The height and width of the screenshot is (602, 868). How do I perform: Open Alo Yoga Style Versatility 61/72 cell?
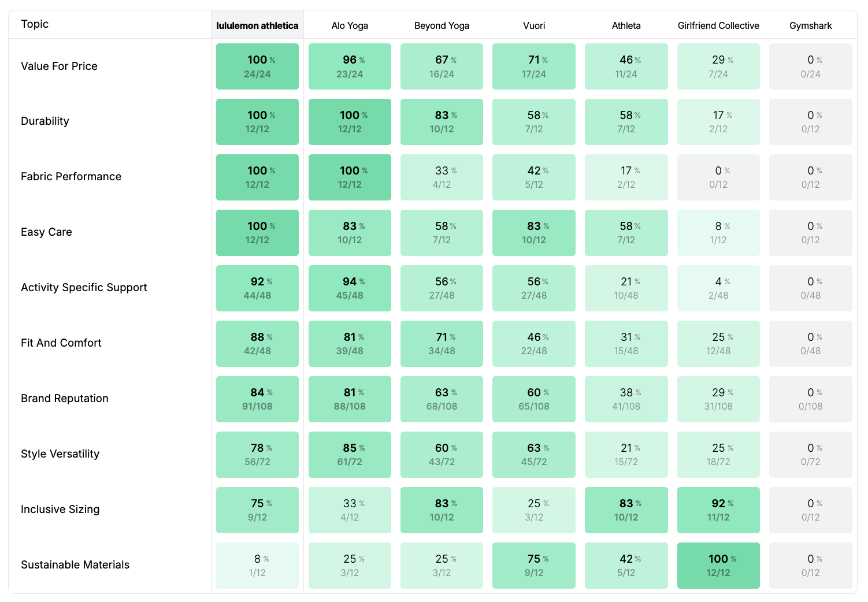coord(350,455)
